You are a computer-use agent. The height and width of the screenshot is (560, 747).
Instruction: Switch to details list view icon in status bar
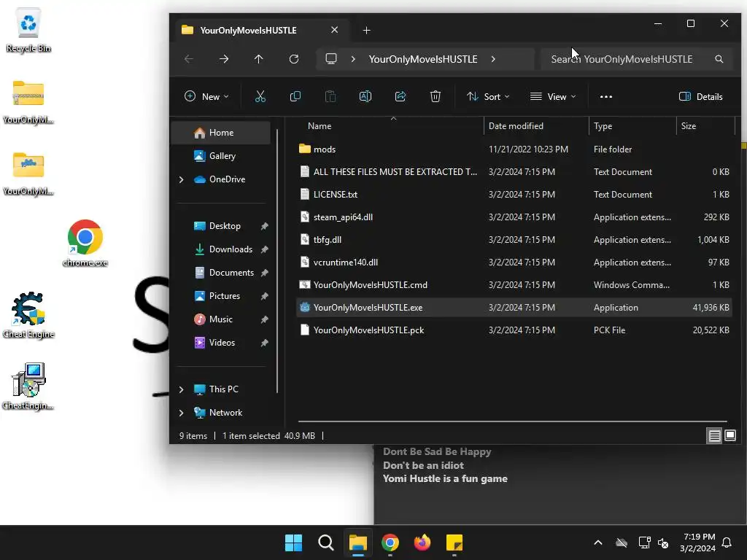715,436
